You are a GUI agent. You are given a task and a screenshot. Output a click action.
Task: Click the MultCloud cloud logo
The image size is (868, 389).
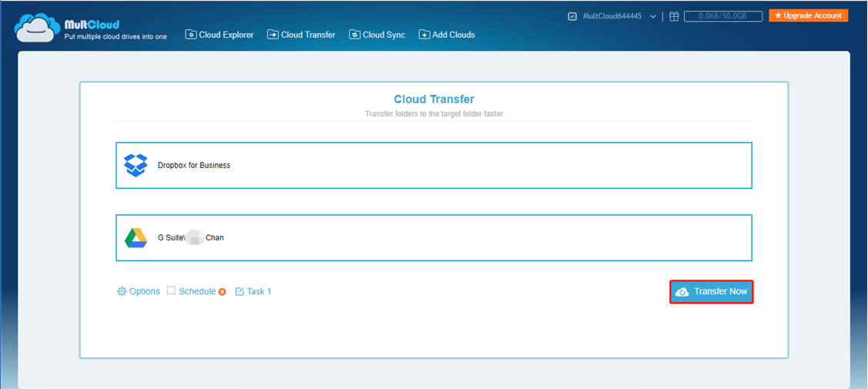(x=37, y=28)
